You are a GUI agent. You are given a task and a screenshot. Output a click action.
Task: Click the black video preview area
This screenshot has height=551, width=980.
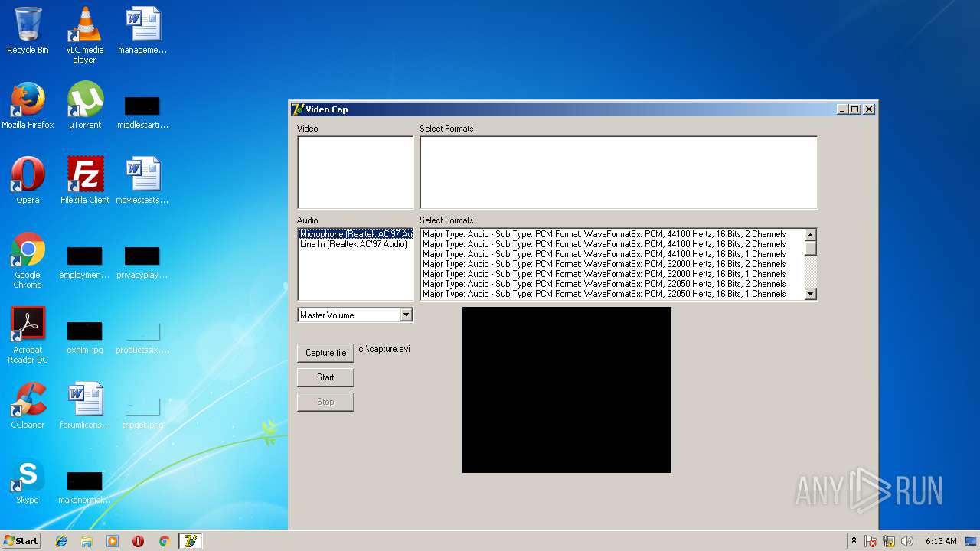click(x=567, y=390)
